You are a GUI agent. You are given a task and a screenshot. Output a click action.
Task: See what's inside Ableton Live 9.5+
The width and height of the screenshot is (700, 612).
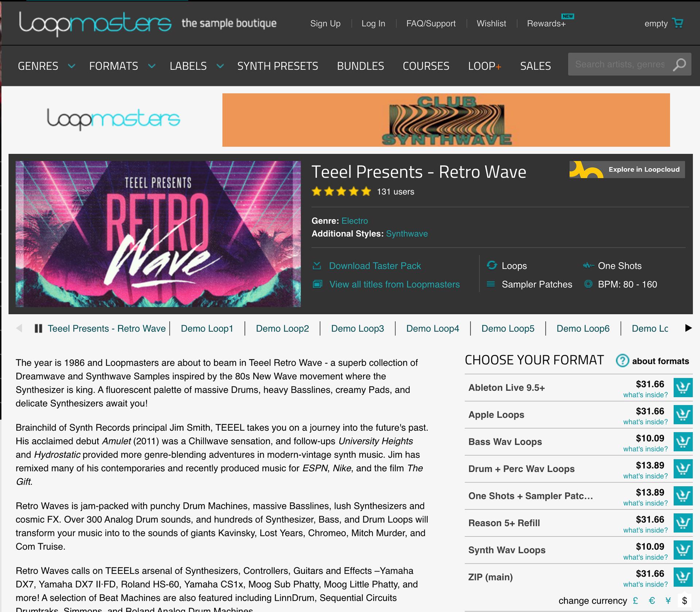(x=645, y=395)
